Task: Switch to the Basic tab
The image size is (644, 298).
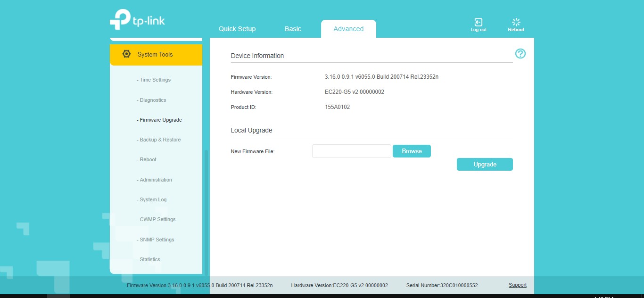Action: (292, 29)
